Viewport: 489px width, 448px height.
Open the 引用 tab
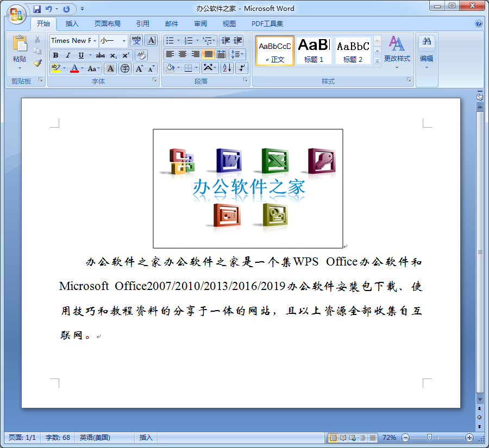[142, 24]
